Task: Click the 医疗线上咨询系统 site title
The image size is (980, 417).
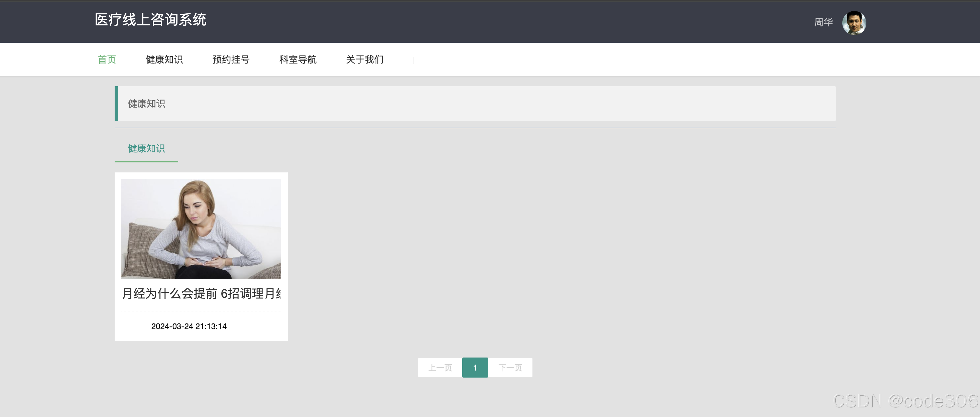Action: pyautogui.click(x=150, y=20)
